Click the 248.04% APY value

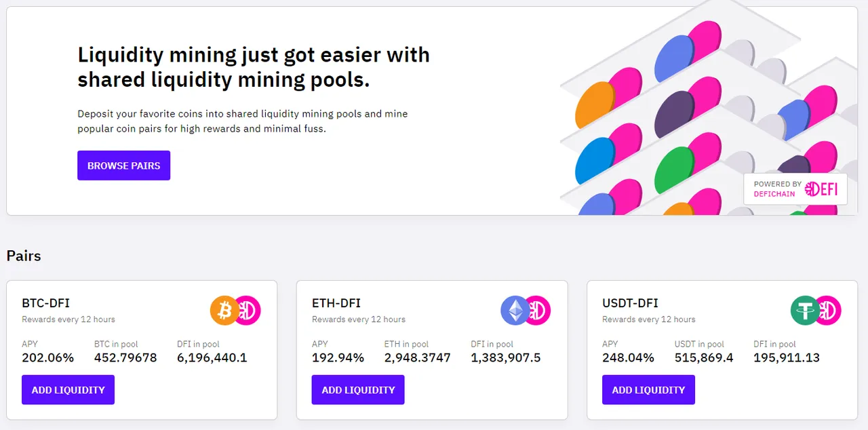628,357
